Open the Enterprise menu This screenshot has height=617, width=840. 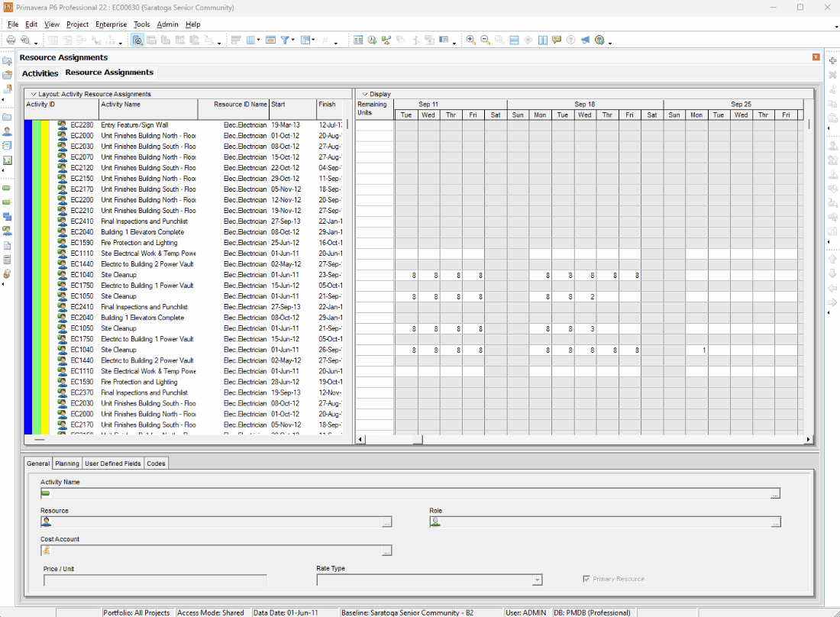(111, 24)
